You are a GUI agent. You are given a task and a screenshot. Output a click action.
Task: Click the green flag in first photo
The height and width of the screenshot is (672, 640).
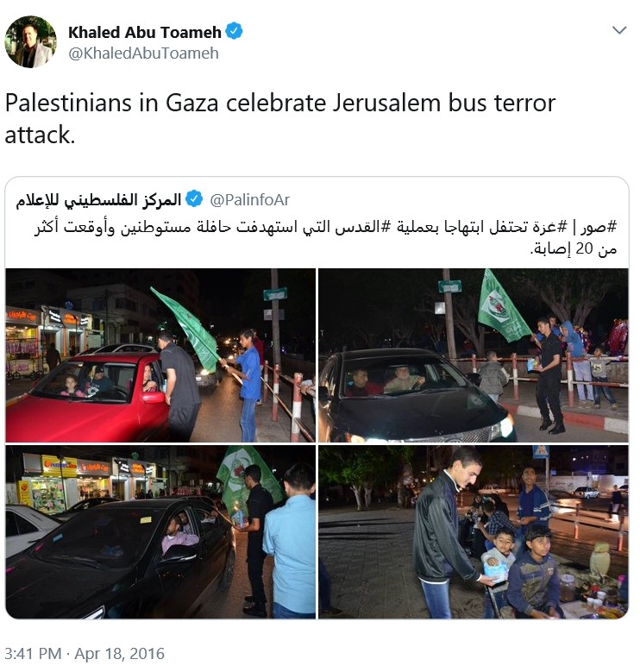click(187, 328)
